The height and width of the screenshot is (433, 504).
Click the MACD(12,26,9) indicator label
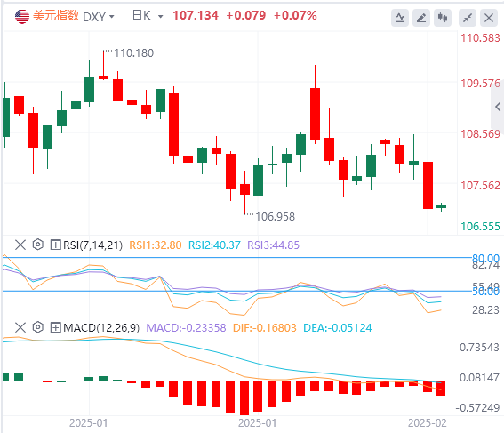101,328
